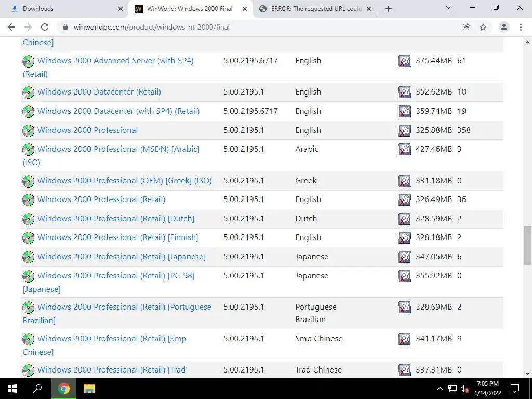Viewport: 532px width, 399px height.
Task: Click the Greek language cell
Action: (305, 180)
